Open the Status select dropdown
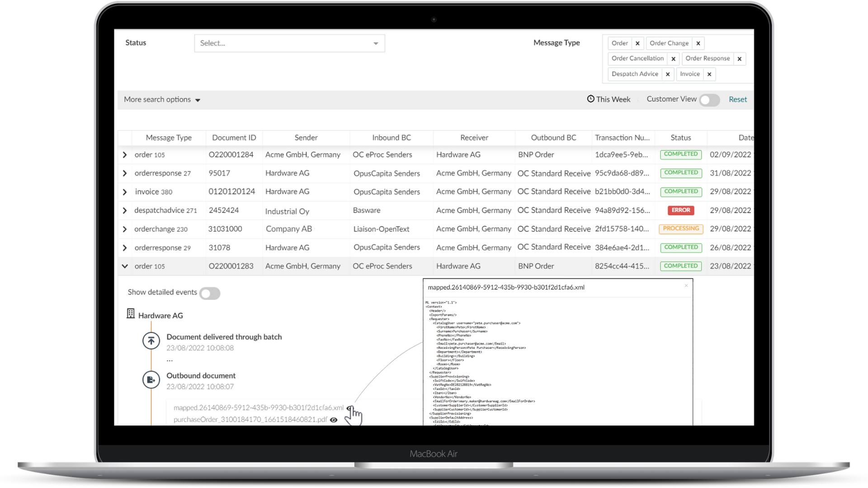Screen dimensions: 868x488 pos(289,43)
